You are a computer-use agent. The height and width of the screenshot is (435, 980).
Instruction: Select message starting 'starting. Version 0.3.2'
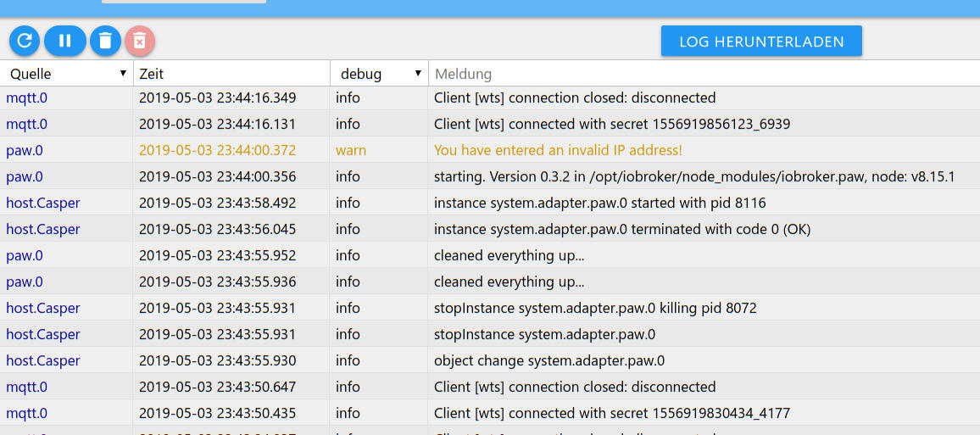(x=694, y=177)
